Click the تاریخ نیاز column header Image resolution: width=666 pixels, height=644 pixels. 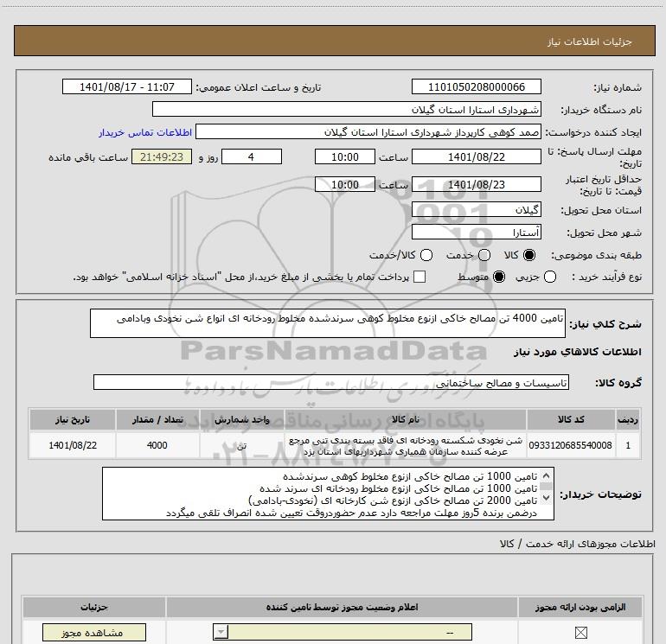click(73, 419)
